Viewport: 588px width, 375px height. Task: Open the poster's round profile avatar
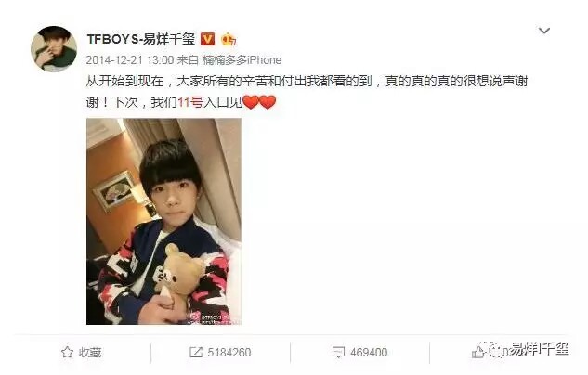click(54, 48)
